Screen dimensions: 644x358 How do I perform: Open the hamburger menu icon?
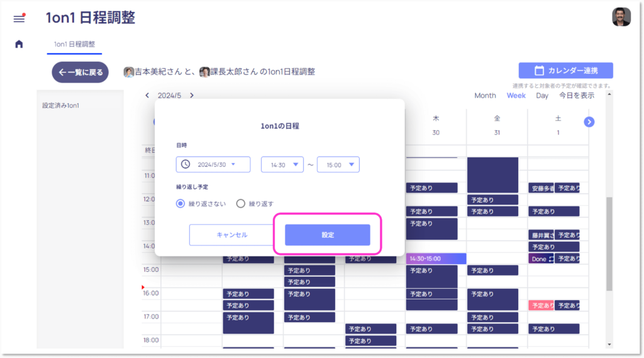coord(19,18)
